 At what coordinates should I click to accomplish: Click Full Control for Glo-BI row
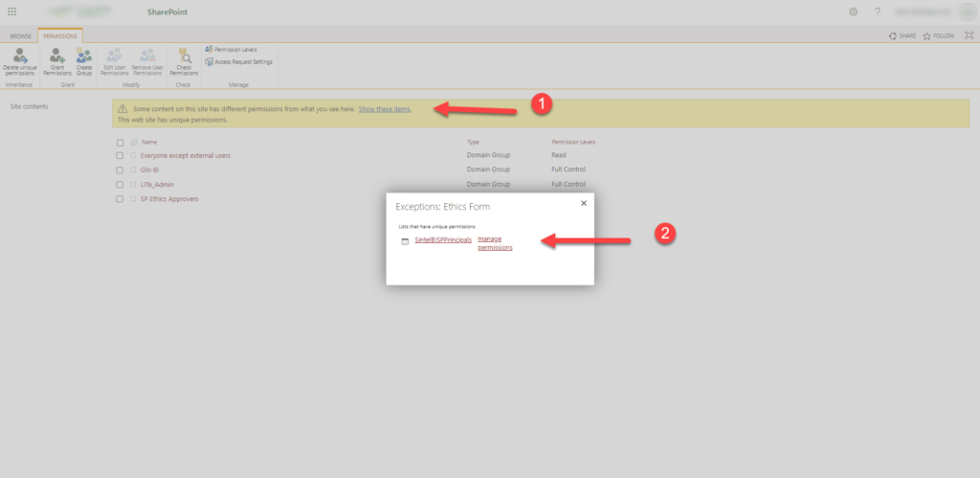click(568, 170)
